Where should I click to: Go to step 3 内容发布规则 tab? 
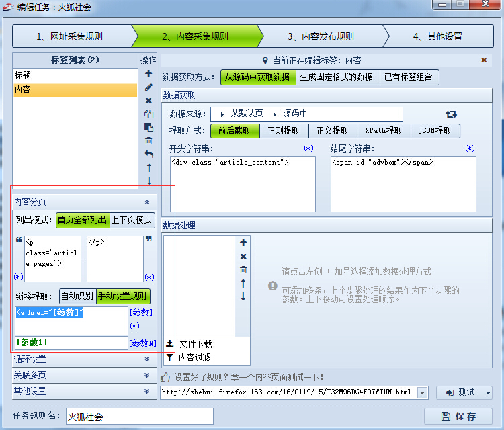pos(321,36)
